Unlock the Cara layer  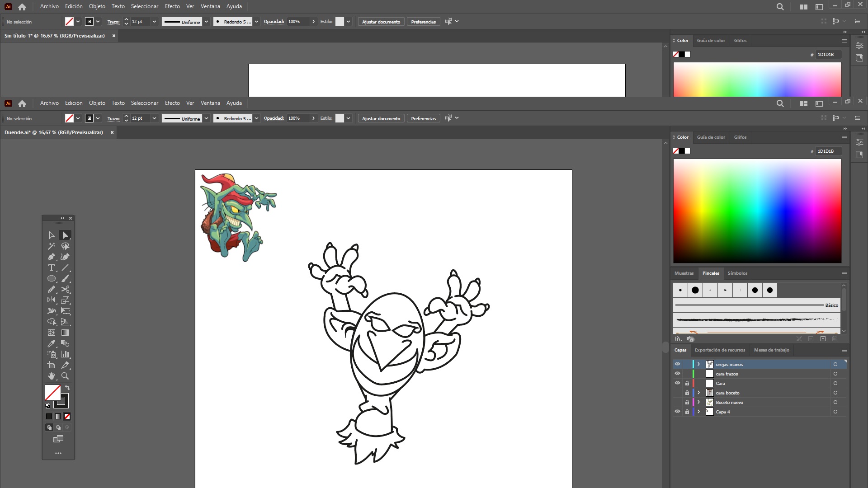pyautogui.click(x=687, y=383)
